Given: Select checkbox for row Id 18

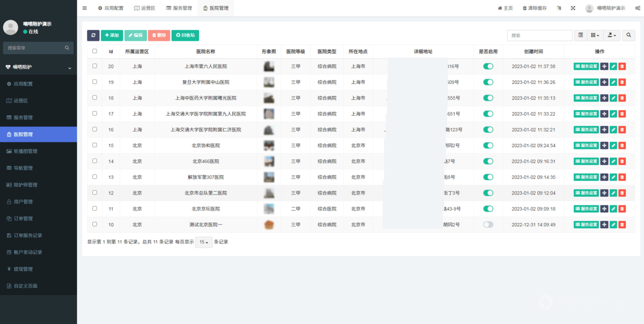Looking at the screenshot, I should pyautogui.click(x=94, y=98).
